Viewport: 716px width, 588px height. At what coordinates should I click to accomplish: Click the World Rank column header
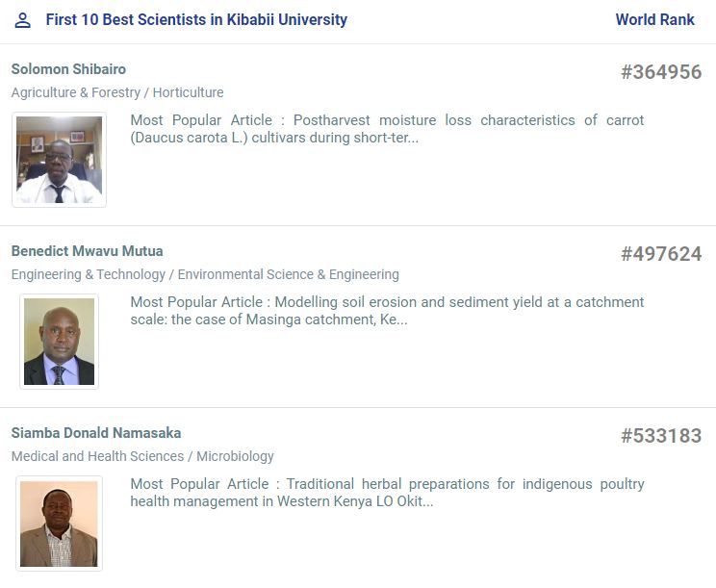tap(654, 20)
